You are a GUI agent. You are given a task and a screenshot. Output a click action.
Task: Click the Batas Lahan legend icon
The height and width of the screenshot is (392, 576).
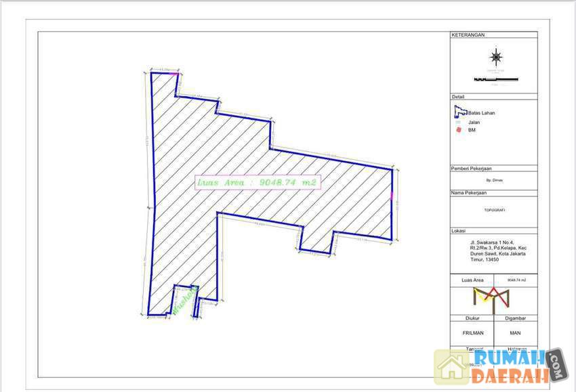coord(459,112)
